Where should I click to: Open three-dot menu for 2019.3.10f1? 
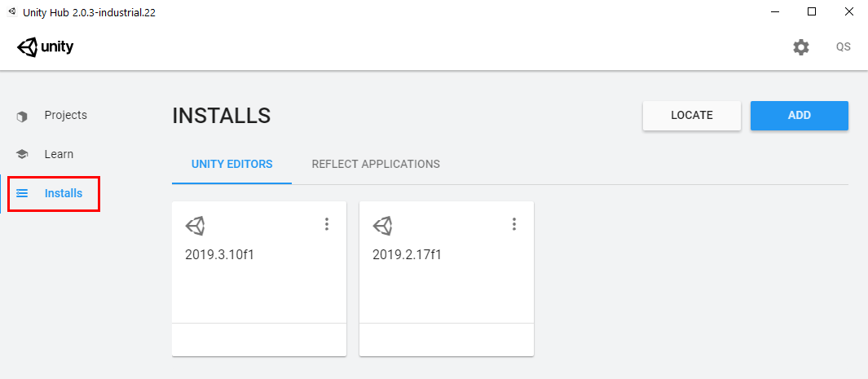coord(327,224)
